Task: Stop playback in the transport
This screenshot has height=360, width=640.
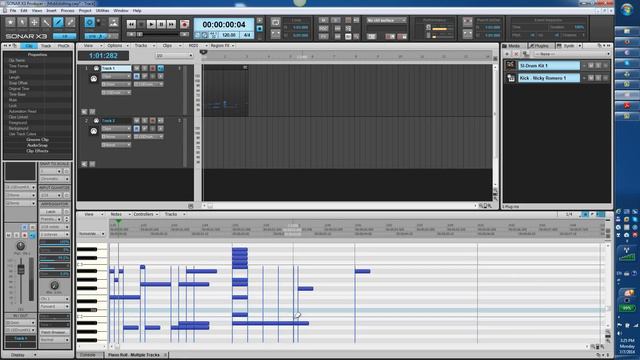Action: 141,24
